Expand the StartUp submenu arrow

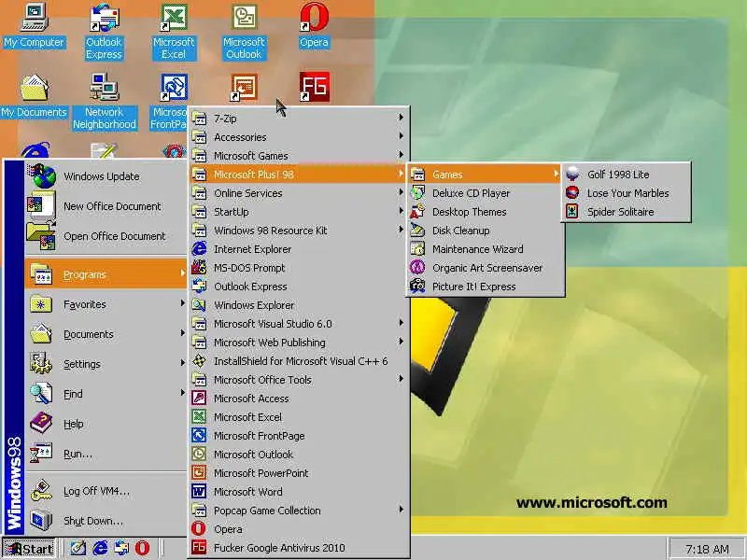pos(402,211)
